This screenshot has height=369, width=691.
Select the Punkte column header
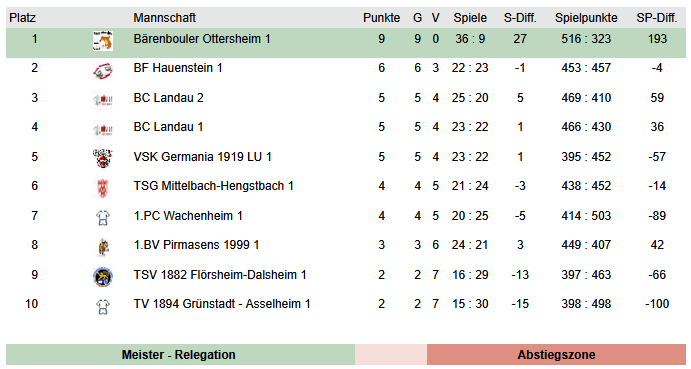pyautogui.click(x=381, y=18)
